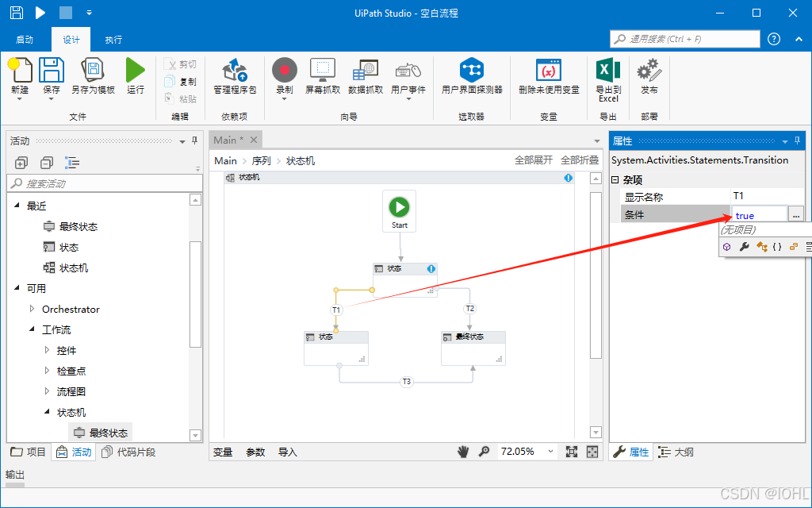
Task: Open the 变量 variables panel
Action: (223, 452)
